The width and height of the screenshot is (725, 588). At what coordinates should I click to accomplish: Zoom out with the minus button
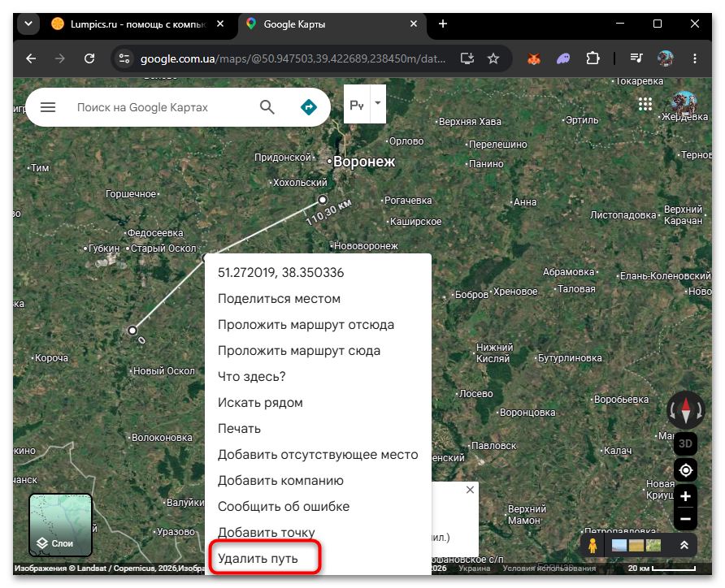click(x=686, y=519)
